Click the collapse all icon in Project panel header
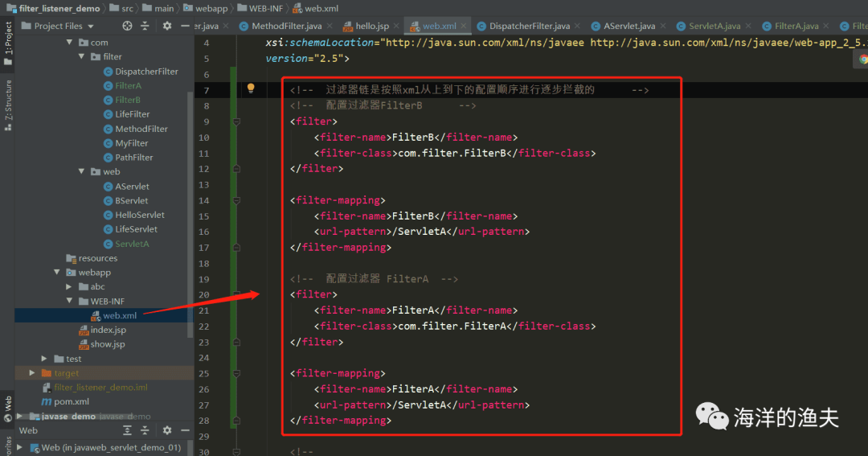Screen dimensions: 868x456 (145, 26)
